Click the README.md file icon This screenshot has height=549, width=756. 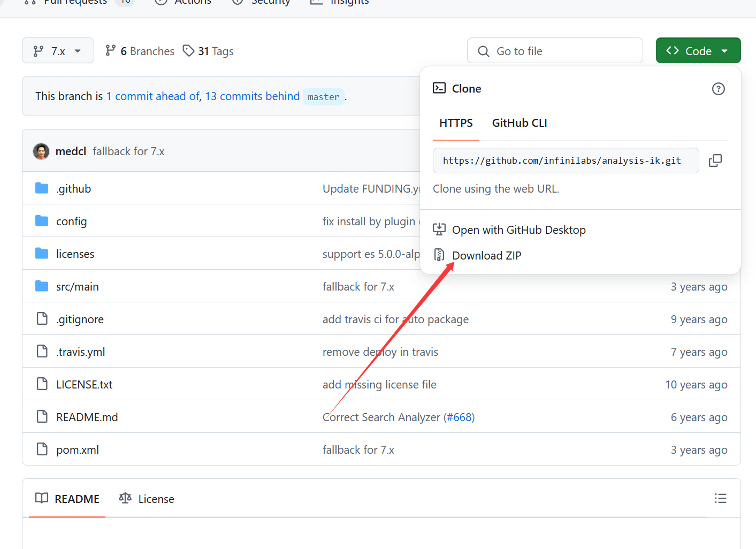[x=42, y=417]
